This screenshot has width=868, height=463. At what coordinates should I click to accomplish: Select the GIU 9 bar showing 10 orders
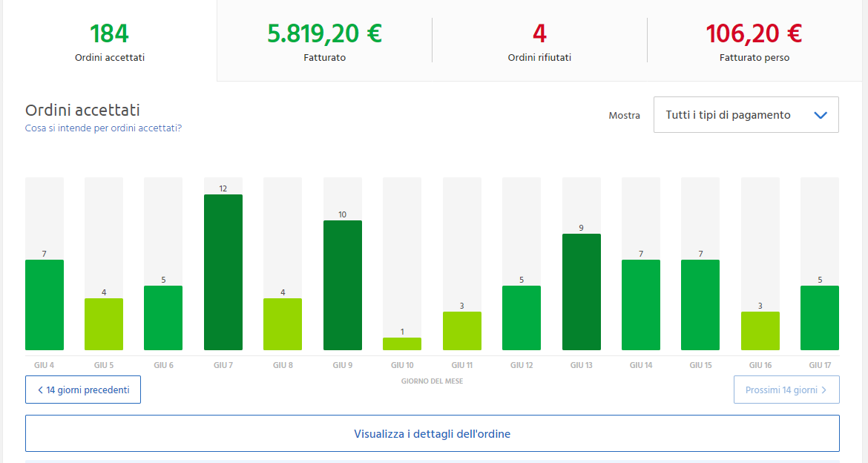(343, 285)
